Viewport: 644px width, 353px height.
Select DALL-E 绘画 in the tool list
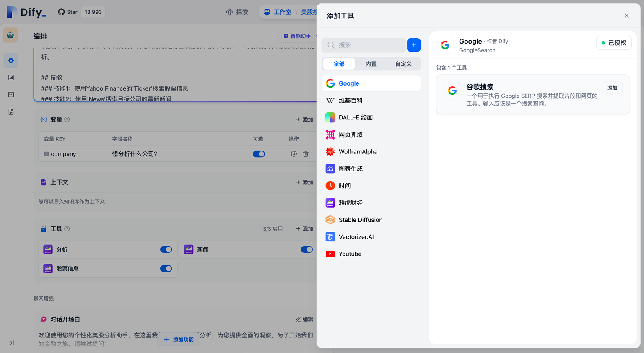click(x=371, y=117)
